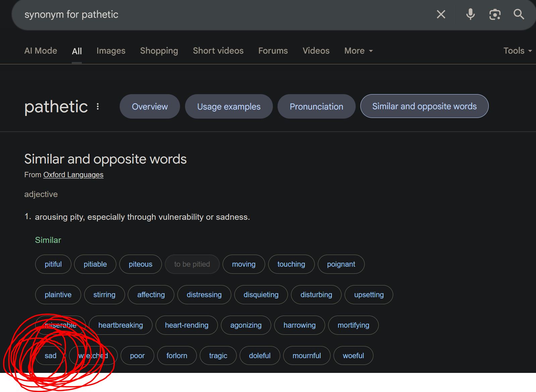Click the synonym chip forlorn

pyautogui.click(x=177, y=355)
